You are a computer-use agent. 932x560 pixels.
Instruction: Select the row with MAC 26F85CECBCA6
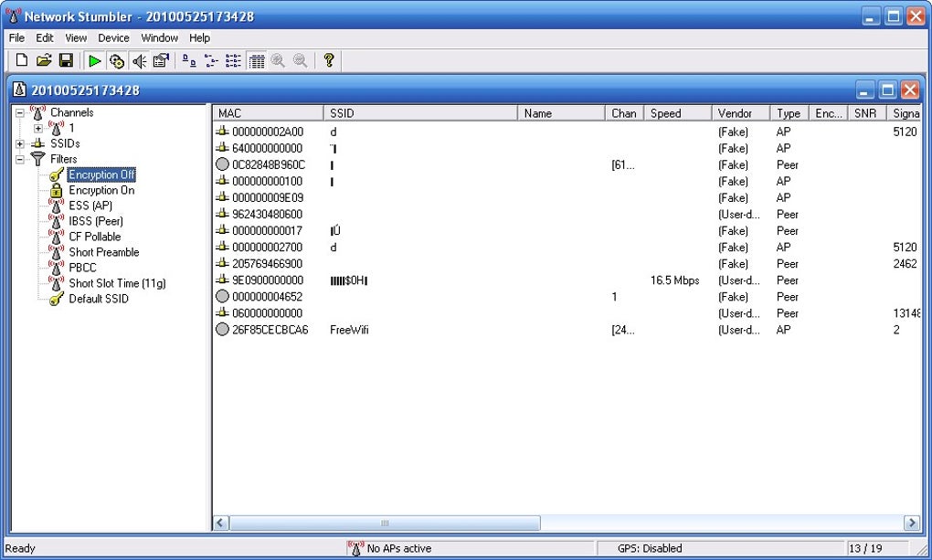(x=270, y=330)
